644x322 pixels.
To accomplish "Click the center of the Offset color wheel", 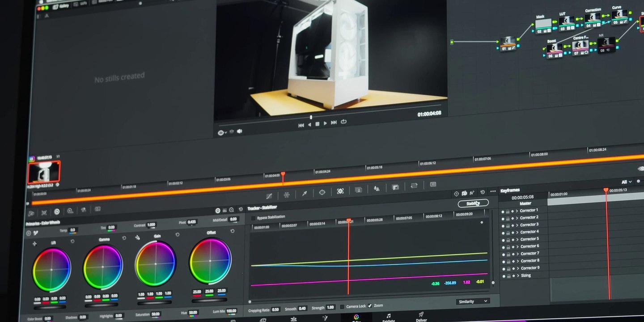I will pyautogui.click(x=210, y=261).
